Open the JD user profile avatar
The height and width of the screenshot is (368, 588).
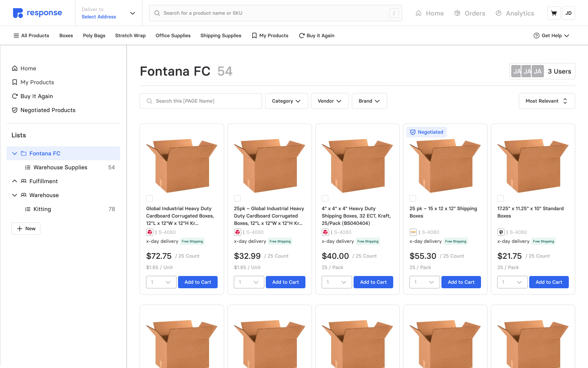pyautogui.click(x=568, y=13)
